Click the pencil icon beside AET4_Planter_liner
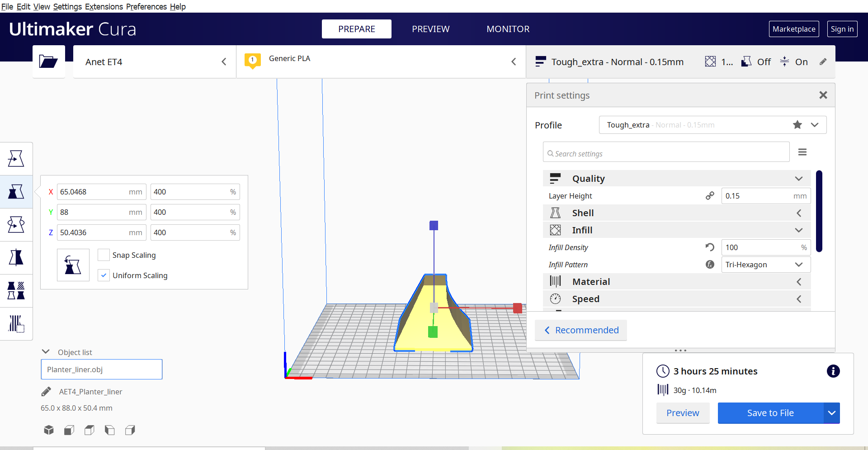The height and width of the screenshot is (450, 868). [x=46, y=391]
